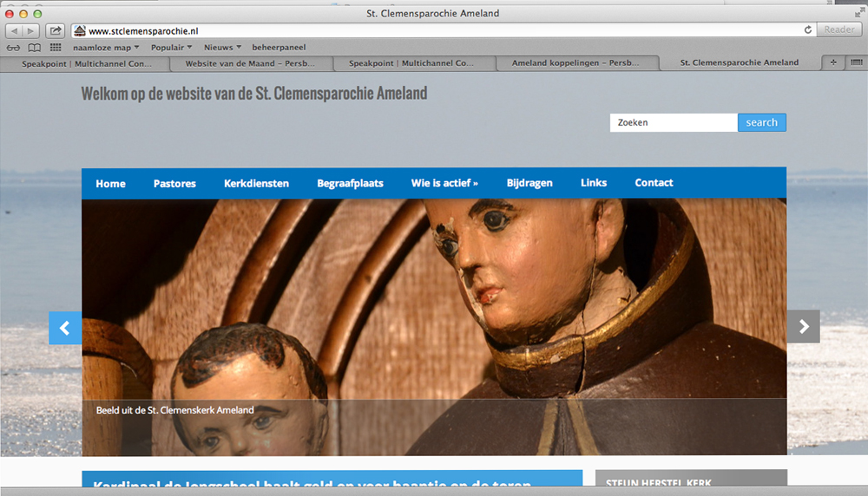Open the beheerpaneel bookmark
Image resolution: width=868 pixels, height=496 pixels.
click(x=279, y=48)
